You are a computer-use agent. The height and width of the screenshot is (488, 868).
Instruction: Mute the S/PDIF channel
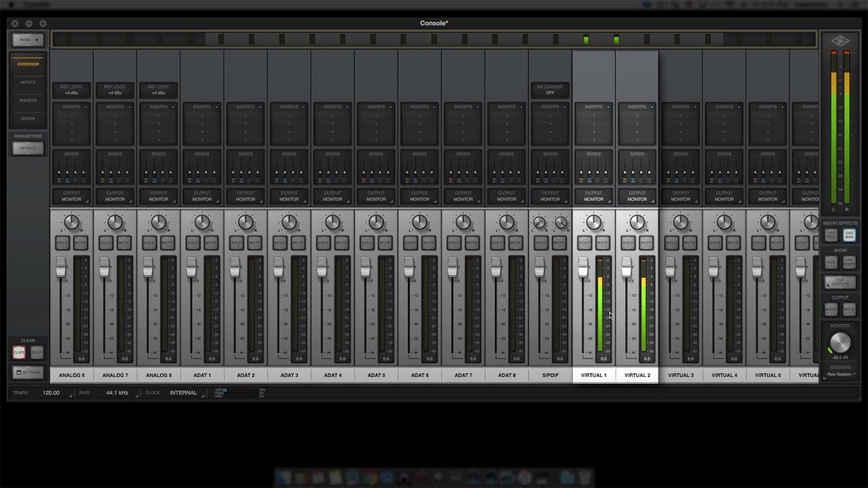click(558, 242)
